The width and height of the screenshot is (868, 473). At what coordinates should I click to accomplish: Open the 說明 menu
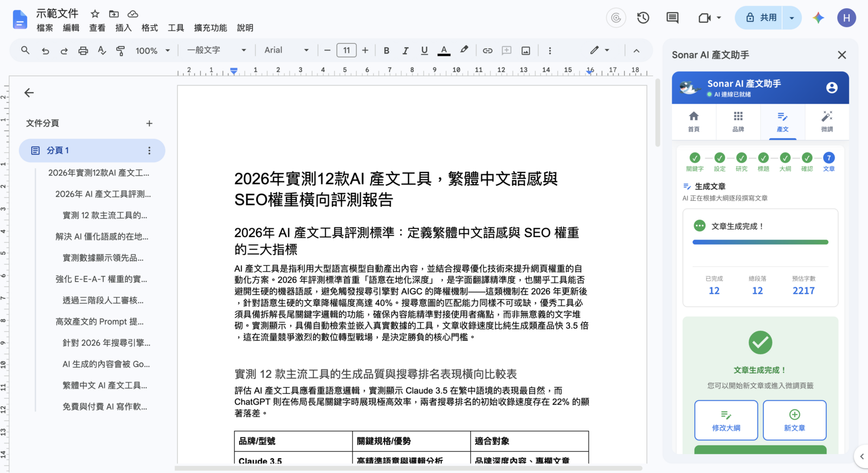tap(245, 28)
